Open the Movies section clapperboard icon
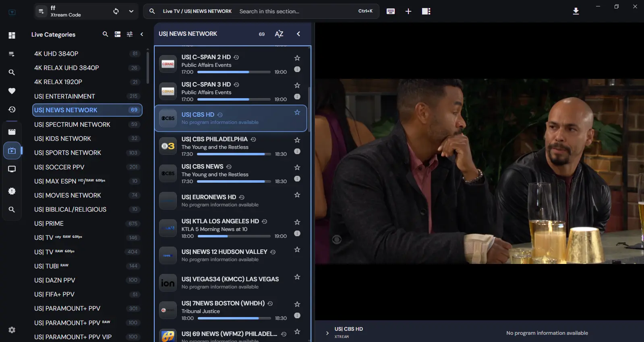 (12, 132)
